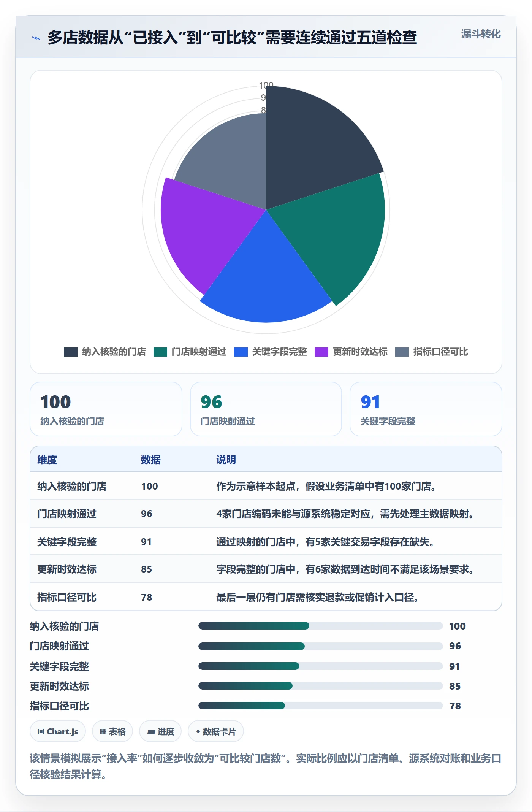Toggle 关键字段完整 legend swatch

pos(241,352)
